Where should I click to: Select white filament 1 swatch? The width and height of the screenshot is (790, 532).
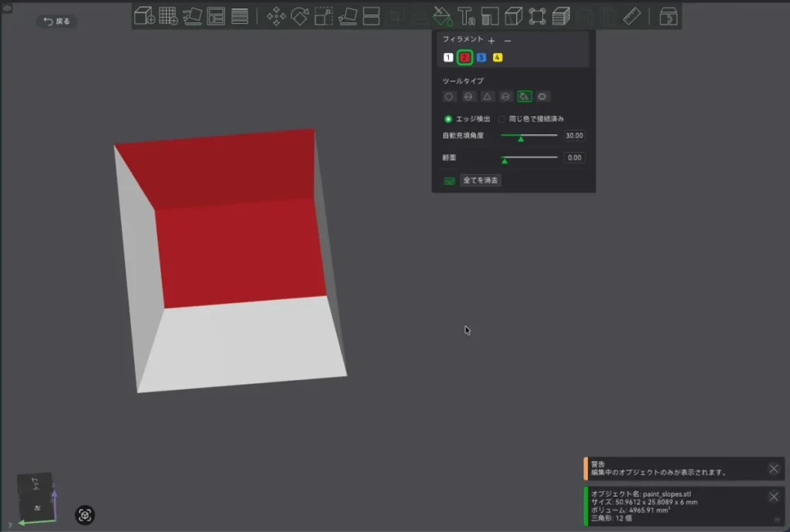[x=448, y=57]
